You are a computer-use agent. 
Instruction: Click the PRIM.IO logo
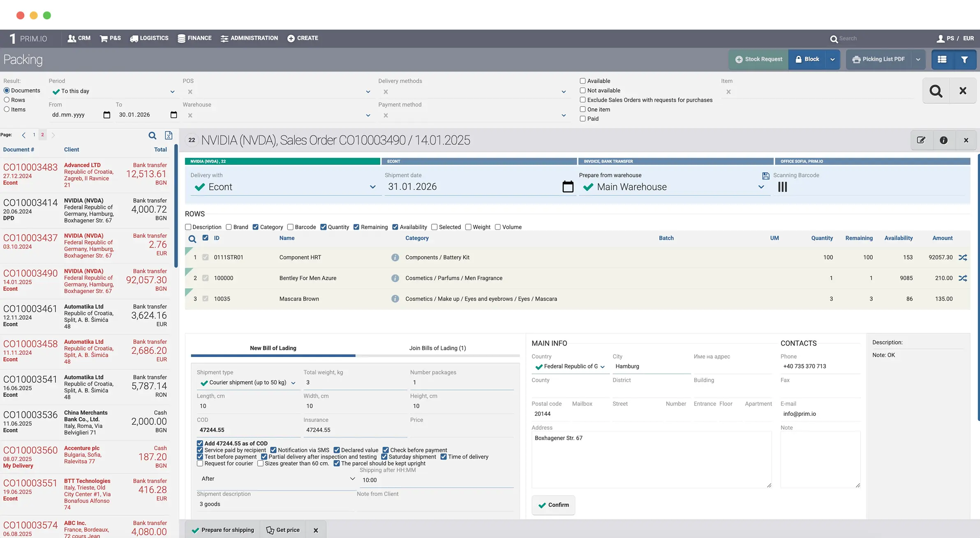tap(28, 39)
